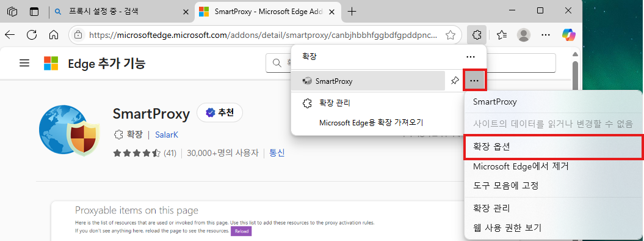Open Edge Settings and more menu
The height and width of the screenshot is (241, 644).
click(546, 35)
